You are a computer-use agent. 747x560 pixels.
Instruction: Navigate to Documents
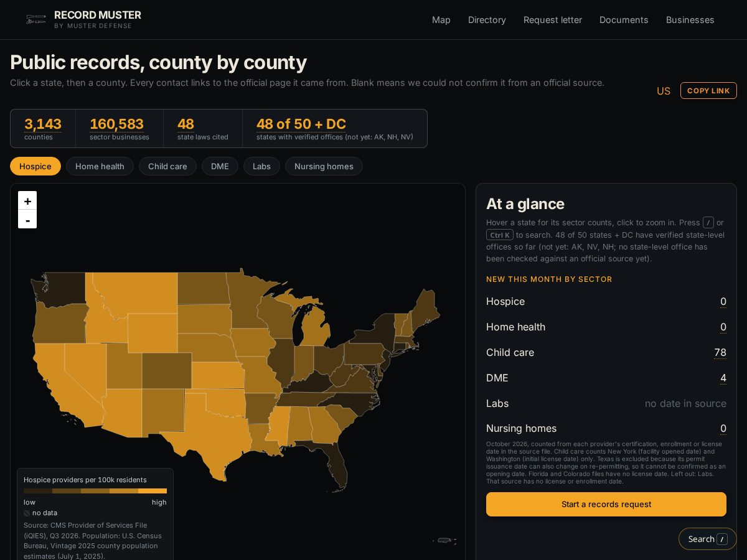624,20
